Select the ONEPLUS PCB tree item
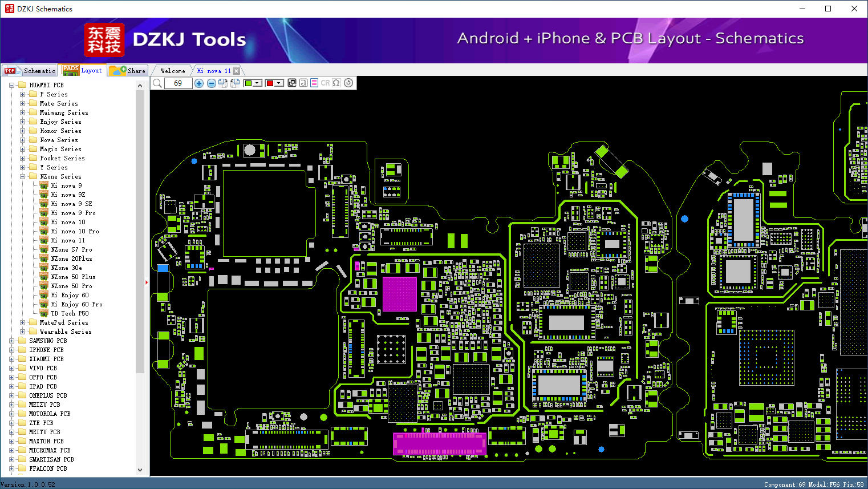The image size is (868, 489). point(48,395)
